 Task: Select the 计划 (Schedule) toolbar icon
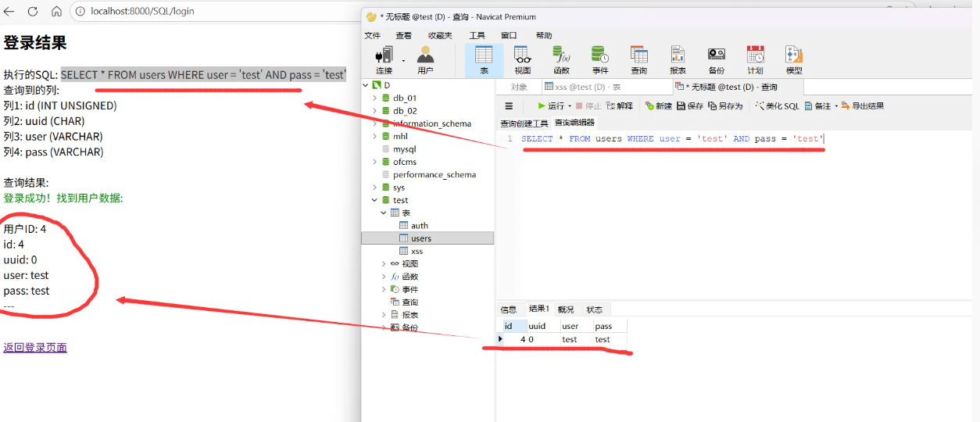(755, 59)
